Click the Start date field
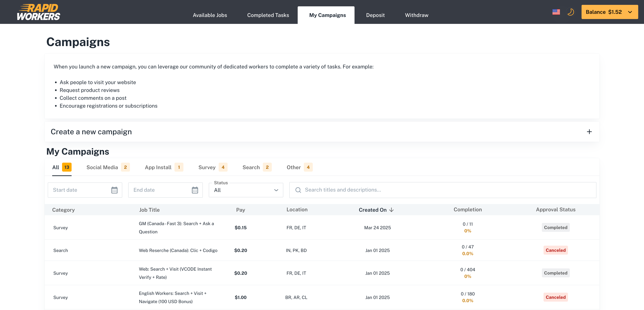Screen dimensions: 644x310 85,190
